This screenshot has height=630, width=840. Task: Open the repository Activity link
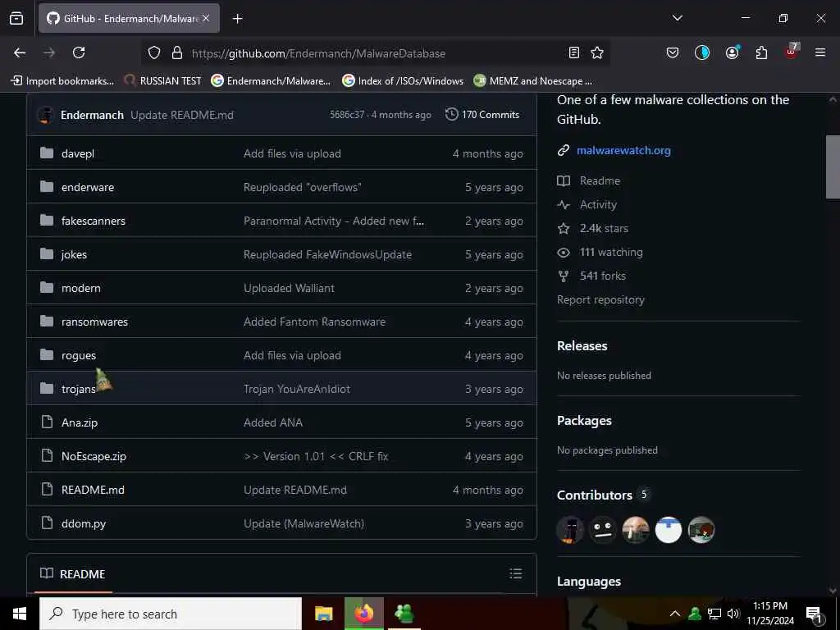tap(598, 204)
